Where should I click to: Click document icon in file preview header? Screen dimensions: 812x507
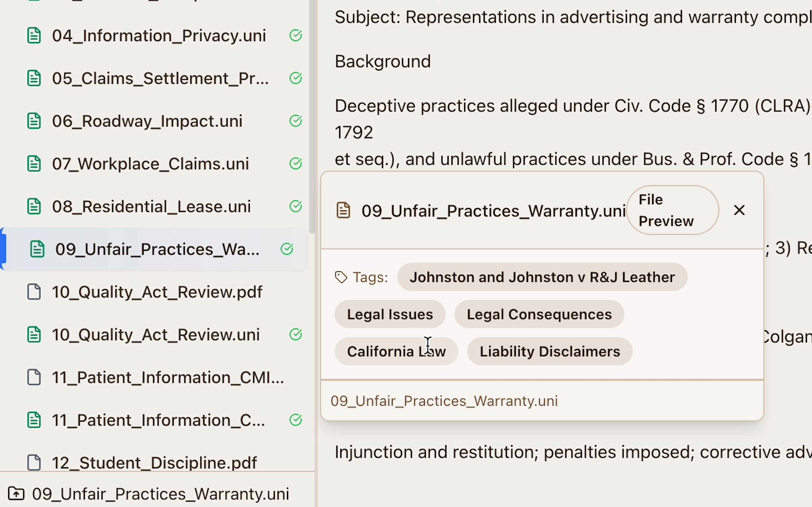pyautogui.click(x=343, y=211)
